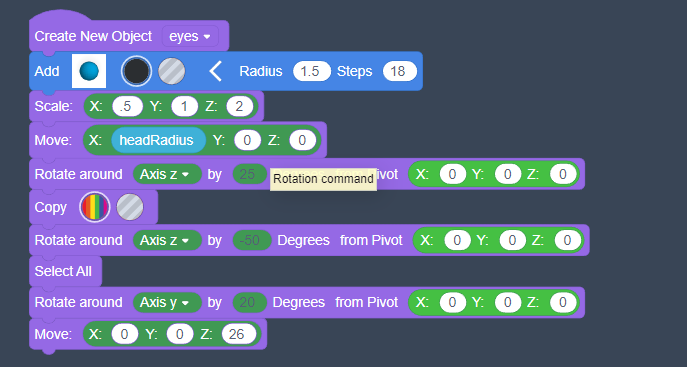Viewport: 687px width, 367px height.
Task: Click the Steps field showing 18
Action: click(399, 71)
